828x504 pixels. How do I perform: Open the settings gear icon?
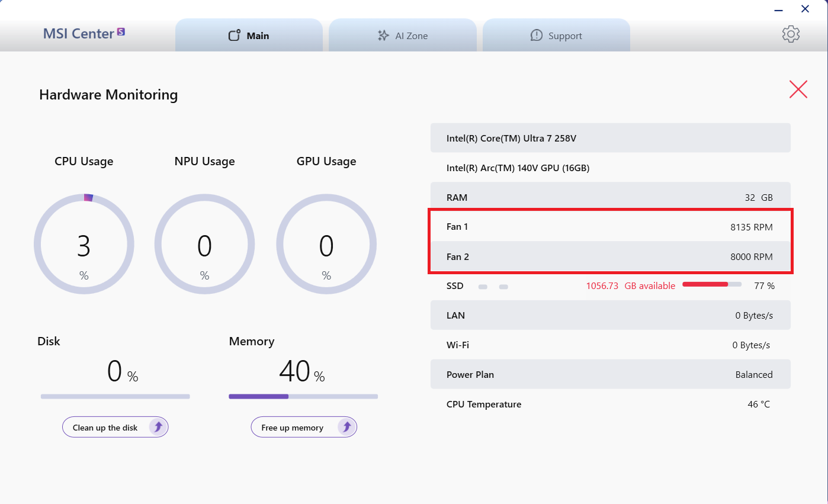click(791, 34)
